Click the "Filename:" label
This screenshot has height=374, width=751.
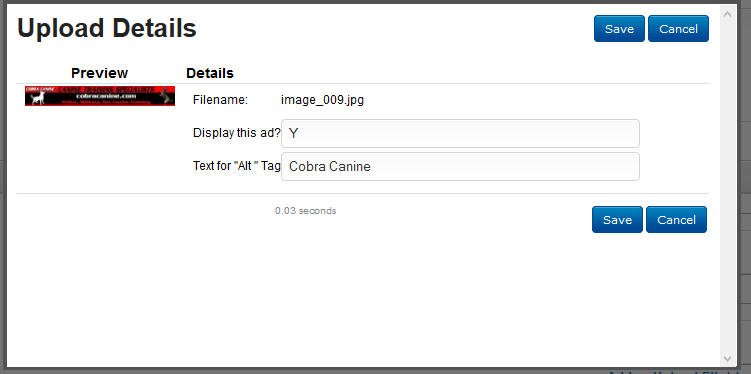point(220,100)
